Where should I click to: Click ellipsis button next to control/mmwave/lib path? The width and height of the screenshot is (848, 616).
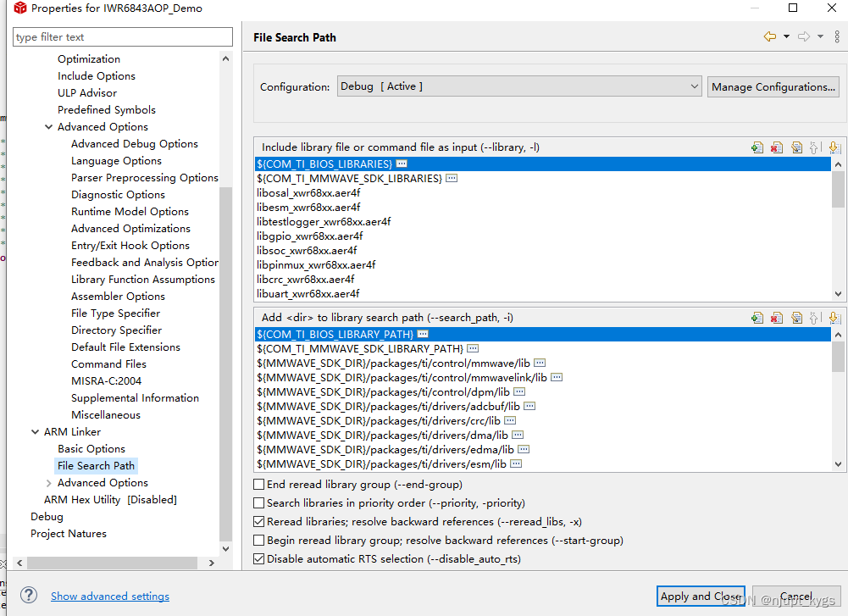[540, 363]
